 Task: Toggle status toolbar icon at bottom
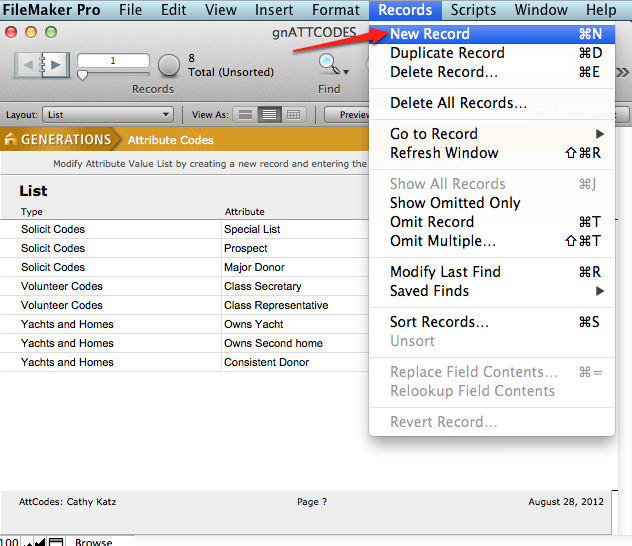(56, 542)
